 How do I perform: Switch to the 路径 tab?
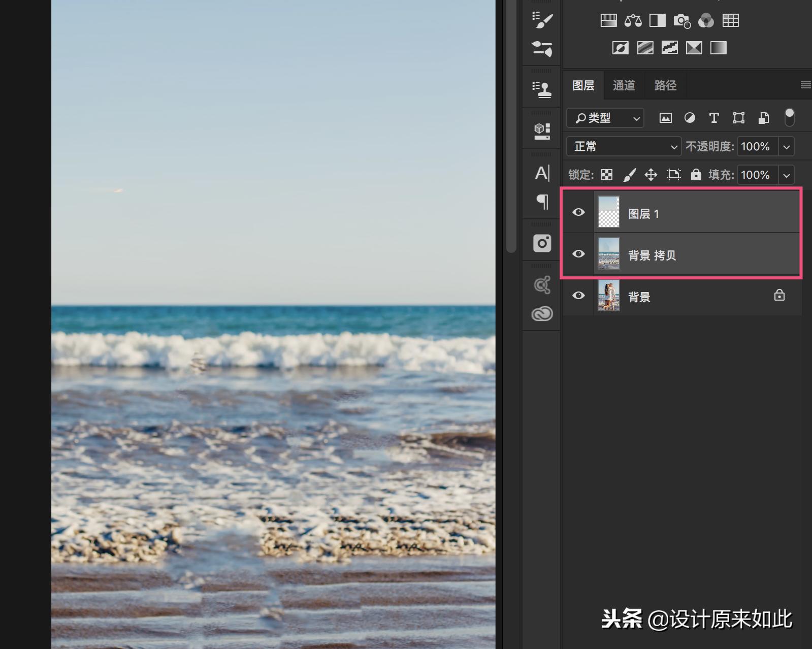665,85
